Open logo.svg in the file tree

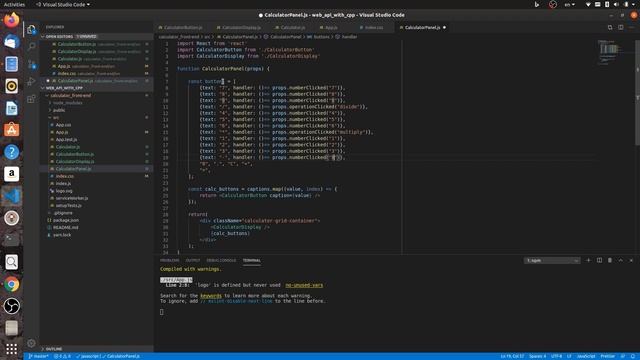pos(64,191)
